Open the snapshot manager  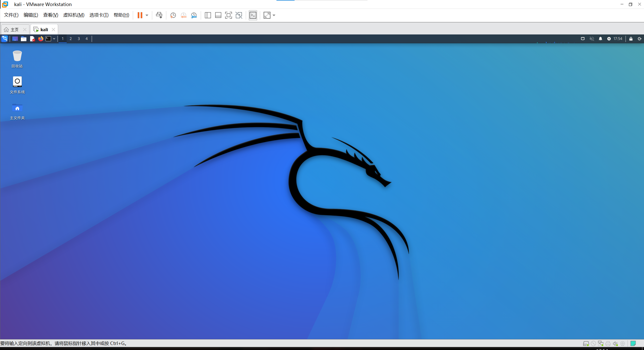tap(194, 15)
